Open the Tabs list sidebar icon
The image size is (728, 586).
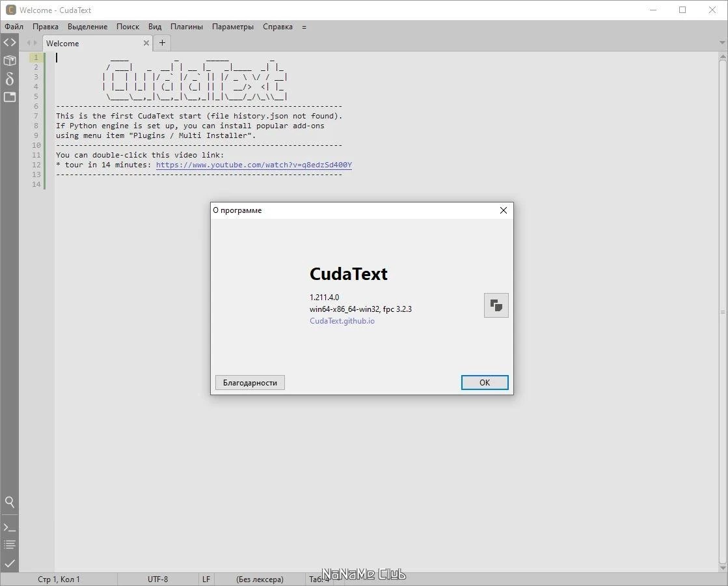point(10,96)
